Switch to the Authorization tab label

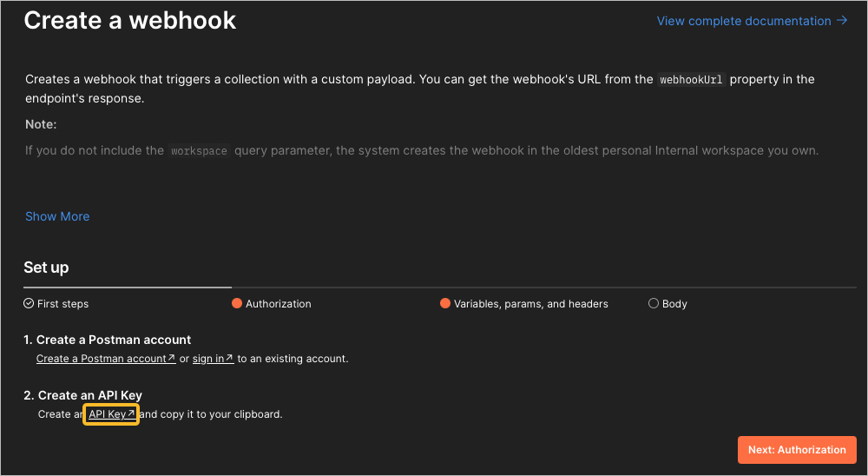click(x=278, y=304)
